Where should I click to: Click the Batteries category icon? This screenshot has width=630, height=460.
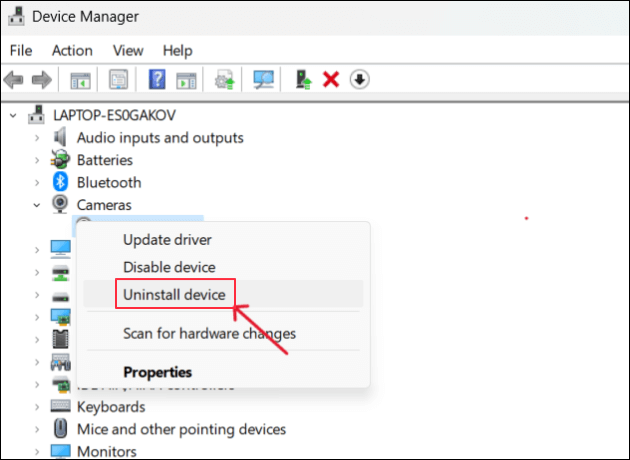click(x=60, y=159)
